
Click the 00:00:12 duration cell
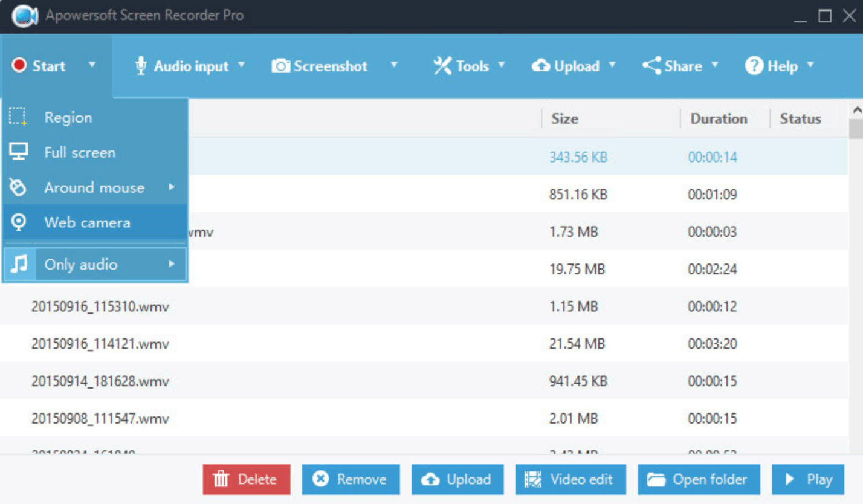(713, 306)
